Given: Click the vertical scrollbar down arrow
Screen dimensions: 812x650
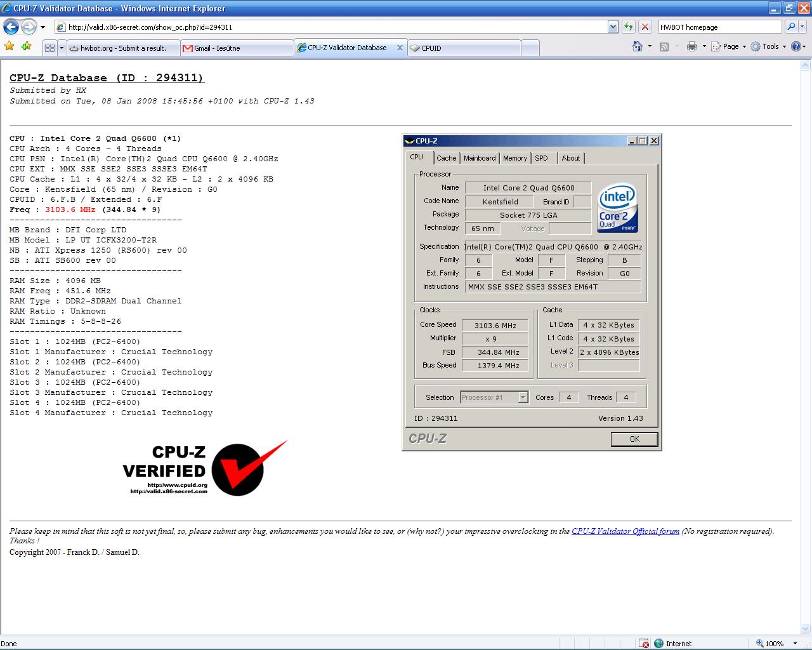Looking at the screenshot, I should 806,630.
